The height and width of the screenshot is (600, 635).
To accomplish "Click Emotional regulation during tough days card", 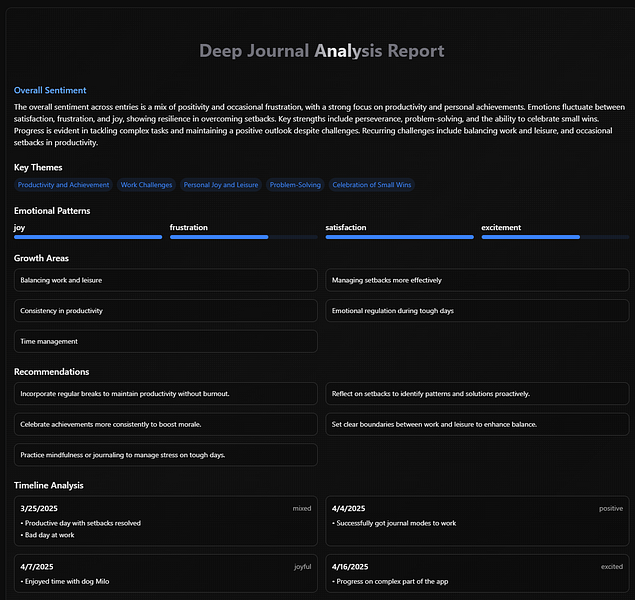I will pos(477,311).
